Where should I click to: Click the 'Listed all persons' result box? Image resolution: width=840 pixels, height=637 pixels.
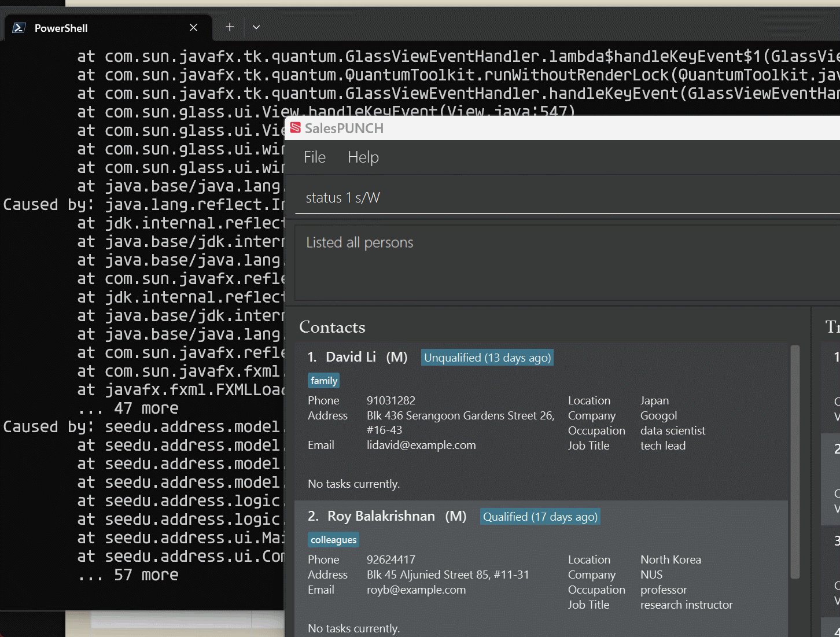coord(567,263)
